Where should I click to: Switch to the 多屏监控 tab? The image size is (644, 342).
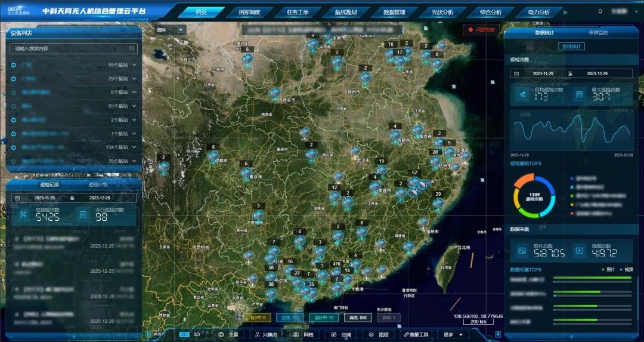pos(598,32)
